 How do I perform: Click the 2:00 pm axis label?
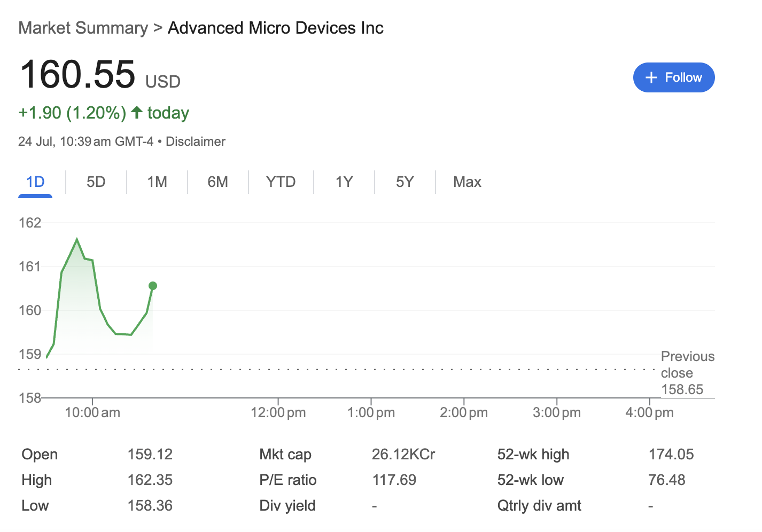tap(464, 412)
